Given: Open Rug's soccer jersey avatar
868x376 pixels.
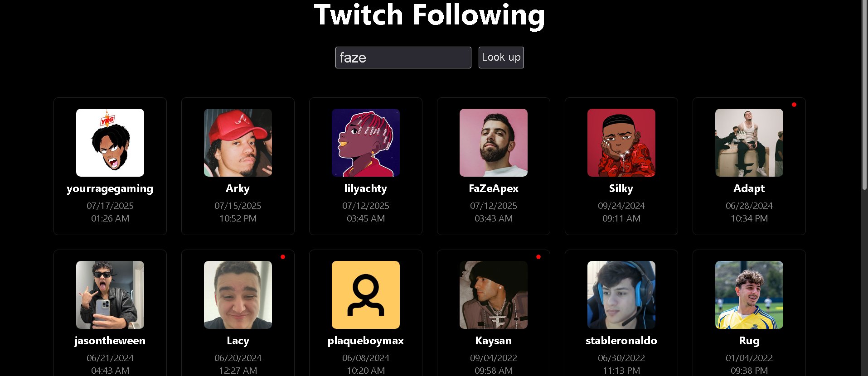Looking at the screenshot, I should click(x=749, y=295).
